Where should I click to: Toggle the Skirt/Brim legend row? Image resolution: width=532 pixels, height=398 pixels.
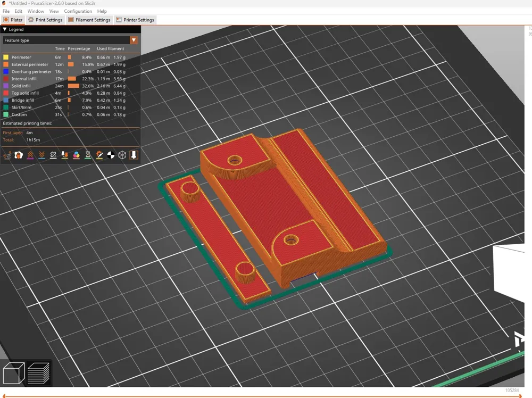[71, 107]
